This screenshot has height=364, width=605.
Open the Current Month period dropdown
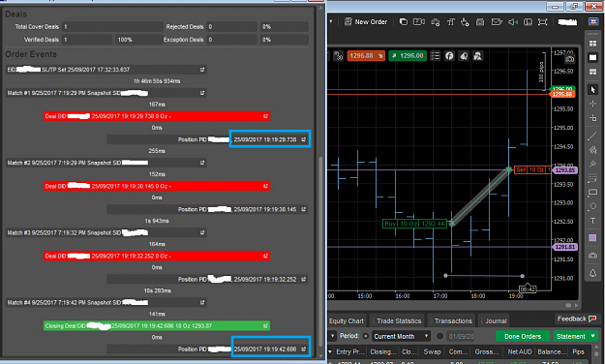(x=402, y=336)
